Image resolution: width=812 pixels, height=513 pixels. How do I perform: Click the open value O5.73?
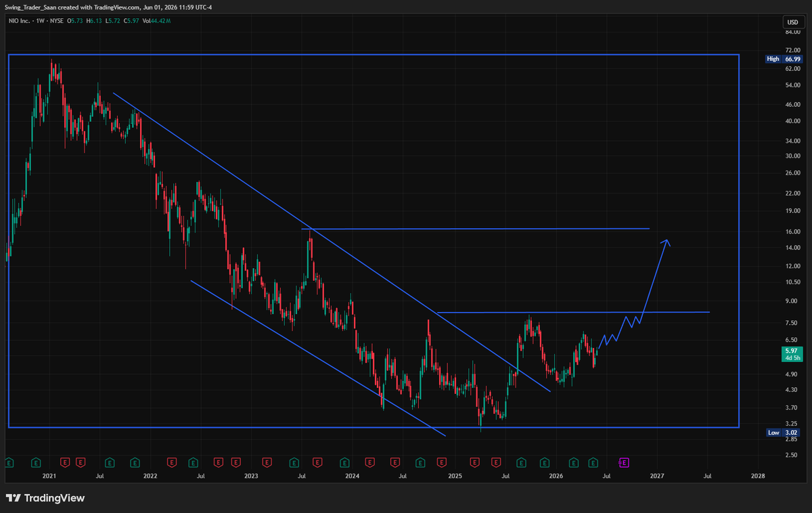75,21
